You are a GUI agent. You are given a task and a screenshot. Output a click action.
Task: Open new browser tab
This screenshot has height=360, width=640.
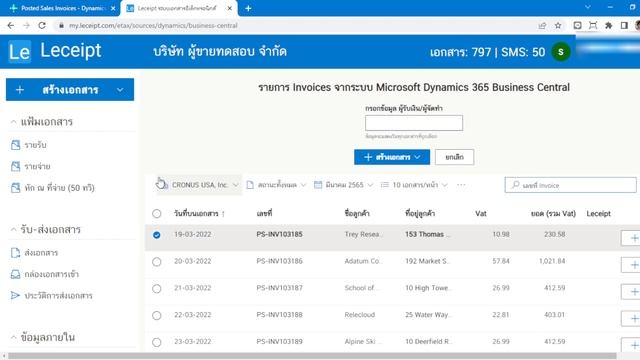248,8
